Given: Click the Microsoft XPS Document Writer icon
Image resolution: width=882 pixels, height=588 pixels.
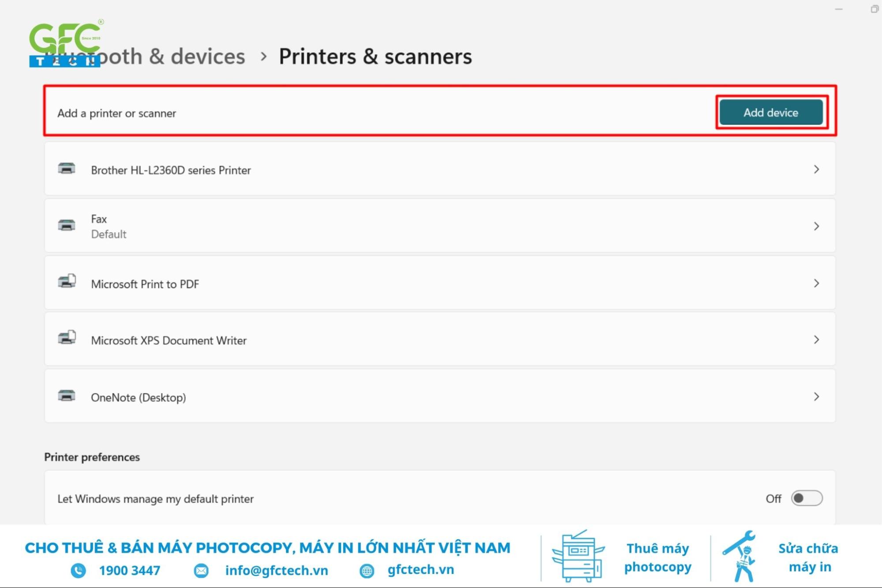Looking at the screenshot, I should [67, 337].
